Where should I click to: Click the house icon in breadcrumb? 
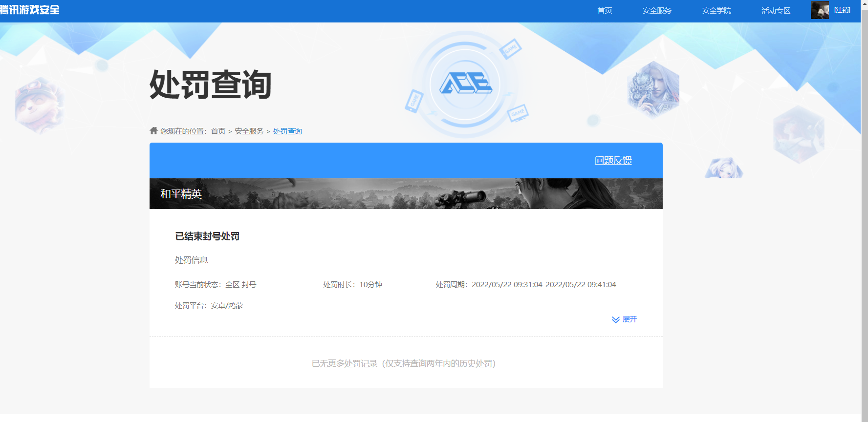pyautogui.click(x=153, y=131)
